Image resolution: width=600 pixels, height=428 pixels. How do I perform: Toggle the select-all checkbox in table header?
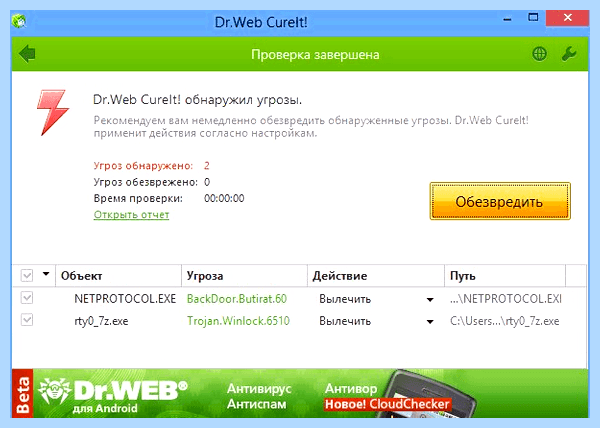coord(27,275)
